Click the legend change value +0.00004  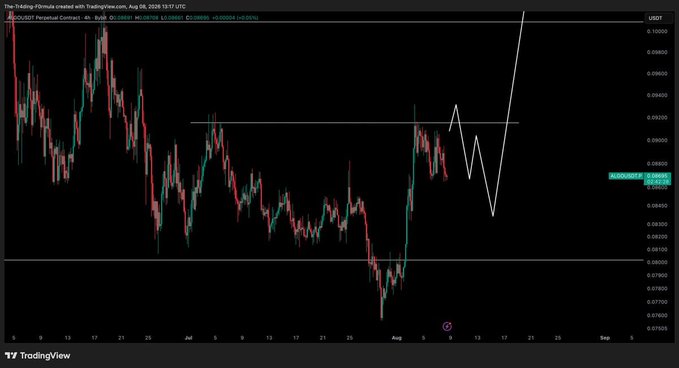(224, 18)
